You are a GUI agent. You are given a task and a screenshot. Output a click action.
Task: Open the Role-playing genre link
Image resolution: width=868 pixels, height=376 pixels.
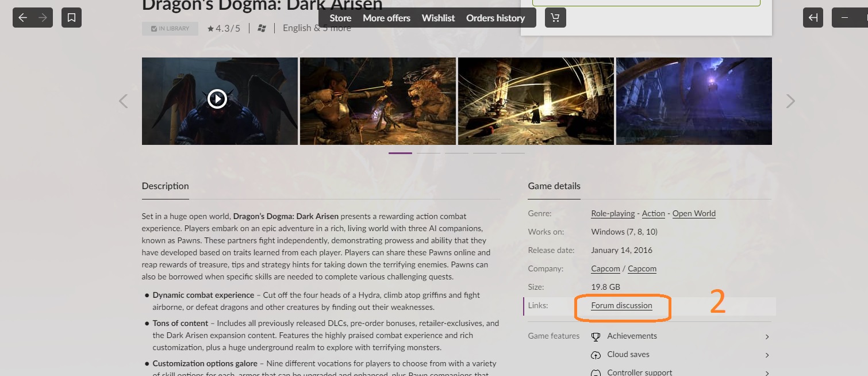pyautogui.click(x=613, y=214)
